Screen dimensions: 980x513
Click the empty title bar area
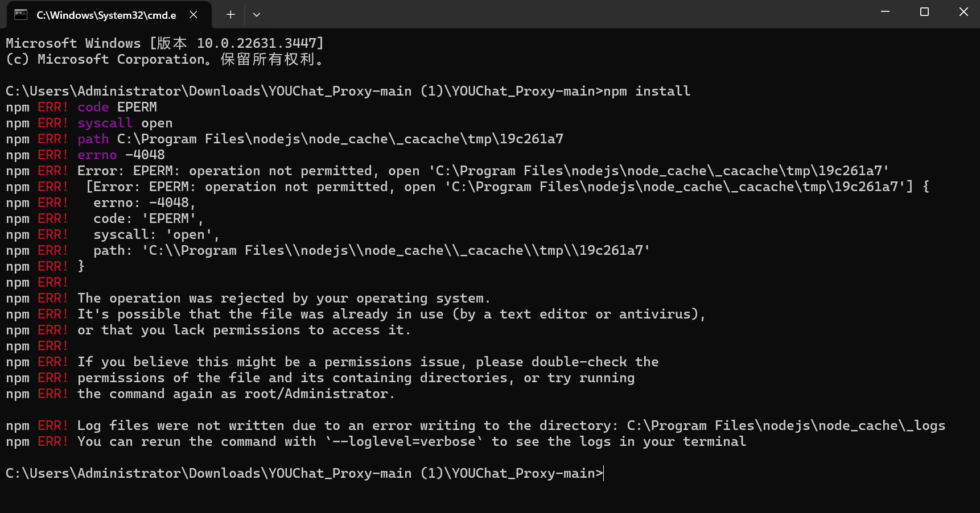tap(569, 14)
